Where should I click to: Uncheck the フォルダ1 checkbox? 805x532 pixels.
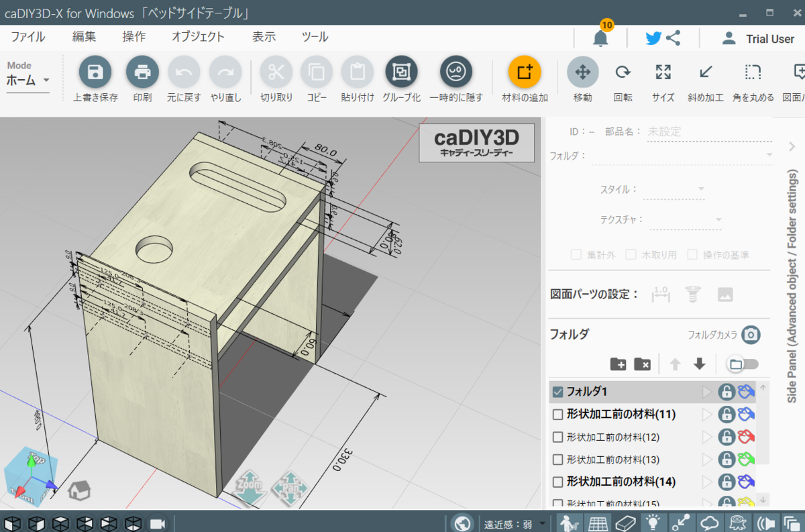[x=557, y=392]
